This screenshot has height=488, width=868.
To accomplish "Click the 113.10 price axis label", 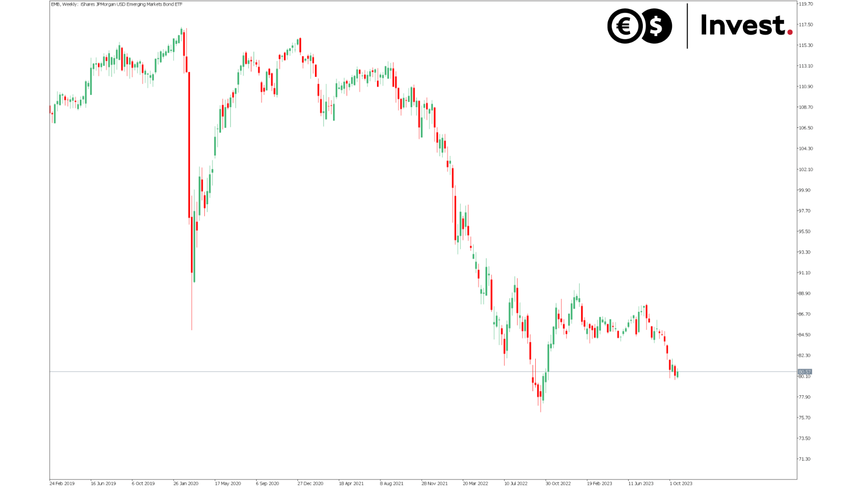I will coord(806,66).
